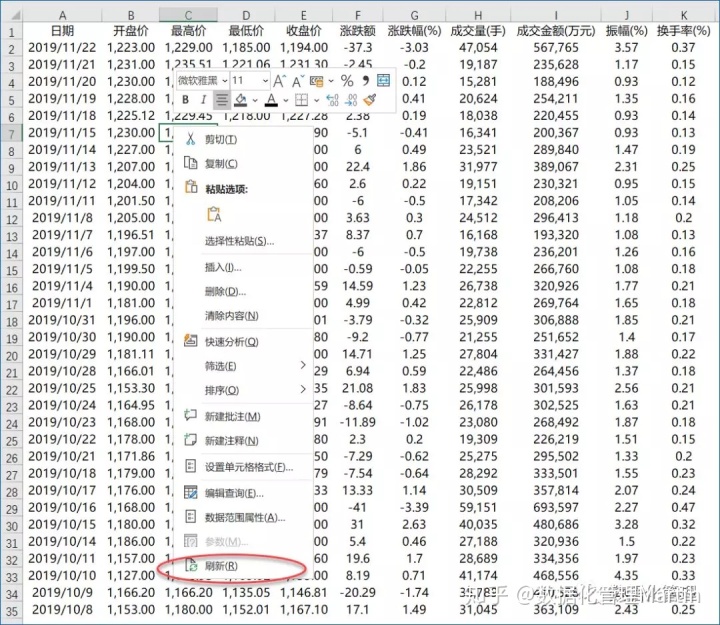
Task: Toggle bold formatting in mini toolbar
Action: 186,99
